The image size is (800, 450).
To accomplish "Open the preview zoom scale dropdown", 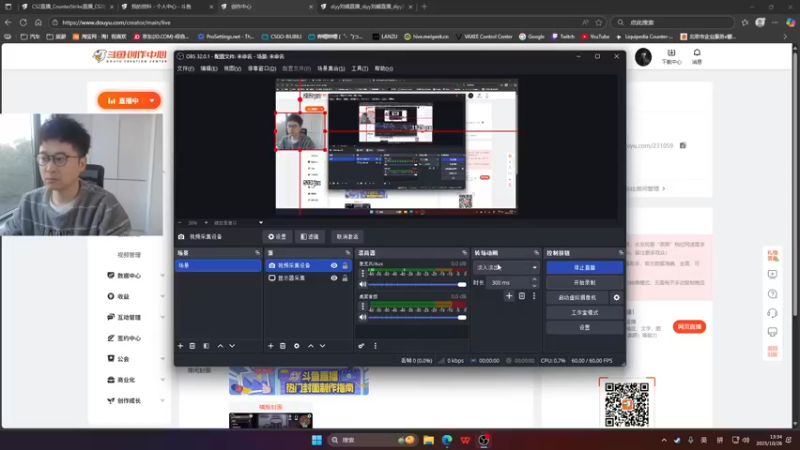I will tap(261, 222).
